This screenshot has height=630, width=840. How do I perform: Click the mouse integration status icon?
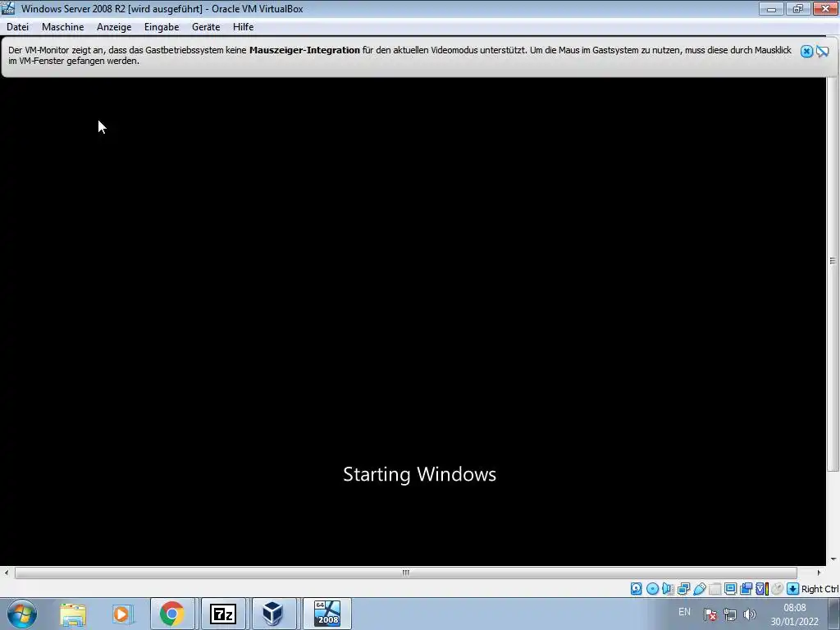click(778, 589)
